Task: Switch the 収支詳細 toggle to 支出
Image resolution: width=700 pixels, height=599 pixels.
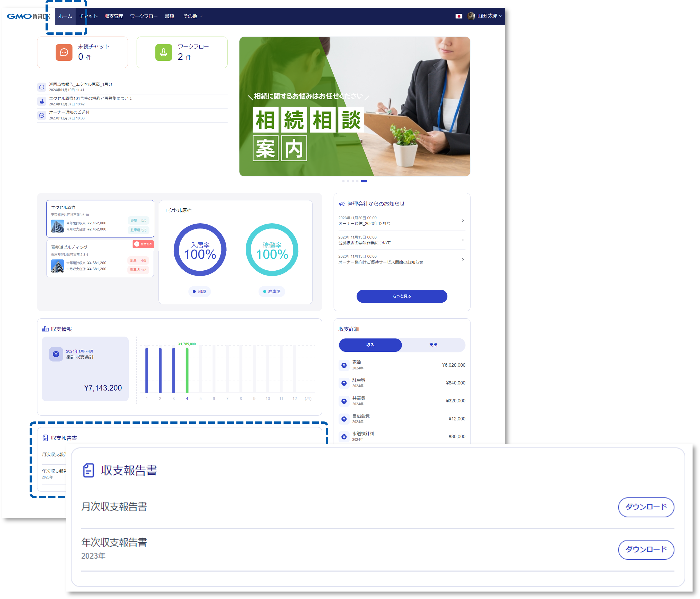Action: click(433, 345)
